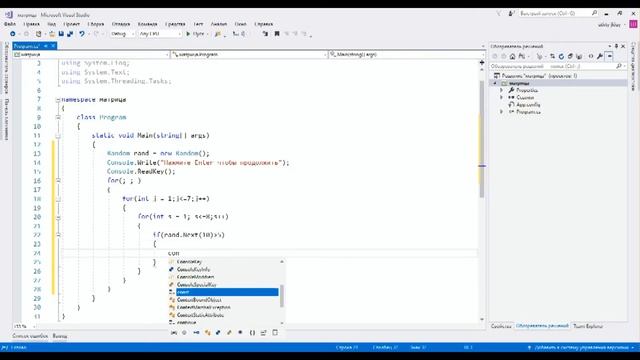Toggle the first locals filter in IntelliSense
Screen dimensions: 640x360
point(174,333)
